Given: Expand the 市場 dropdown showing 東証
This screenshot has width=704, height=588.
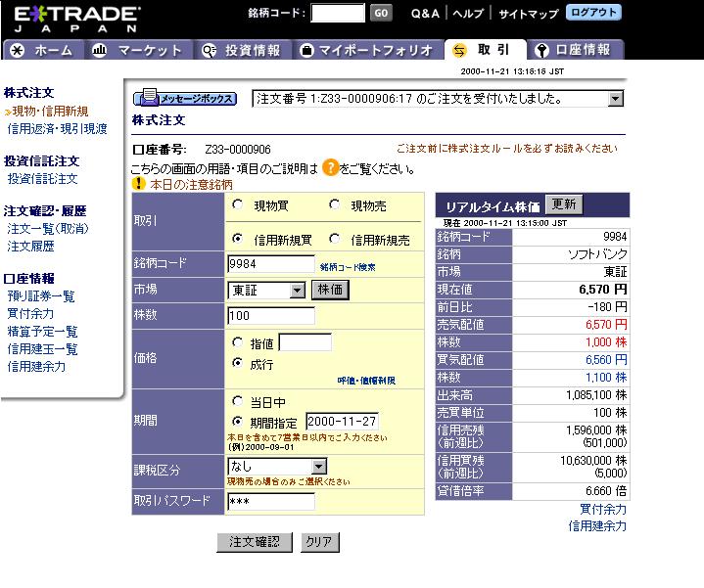Looking at the screenshot, I should (x=298, y=291).
